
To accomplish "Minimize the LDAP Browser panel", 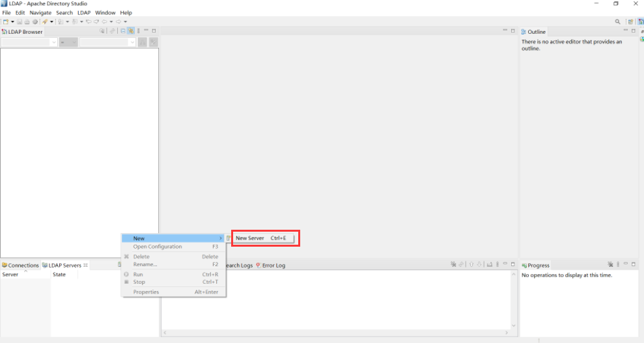I will (146, 30).
